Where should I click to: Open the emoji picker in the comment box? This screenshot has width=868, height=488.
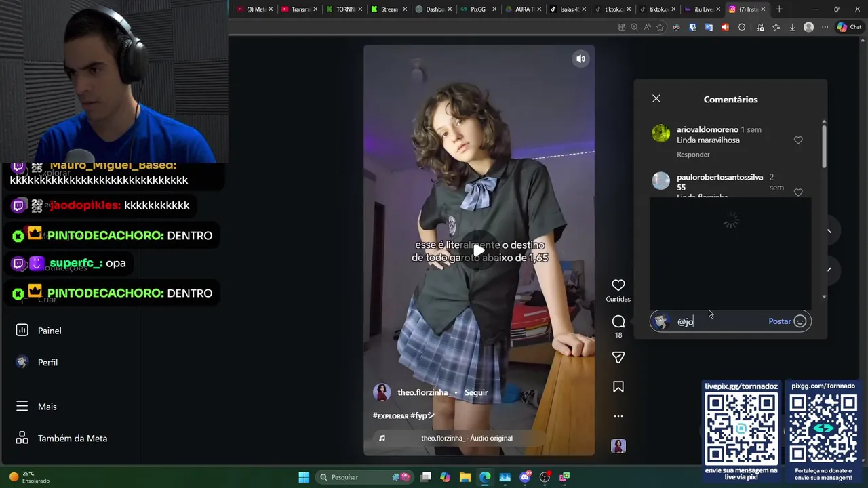(800, 321)
